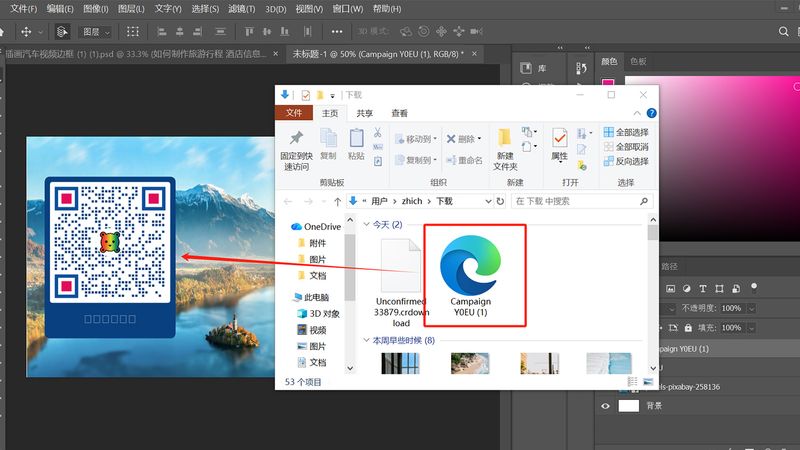Screen dimensions: 800x450
Task: Open the 文件 tab in Explorer ribbon
Action: [x=294, y=113]
